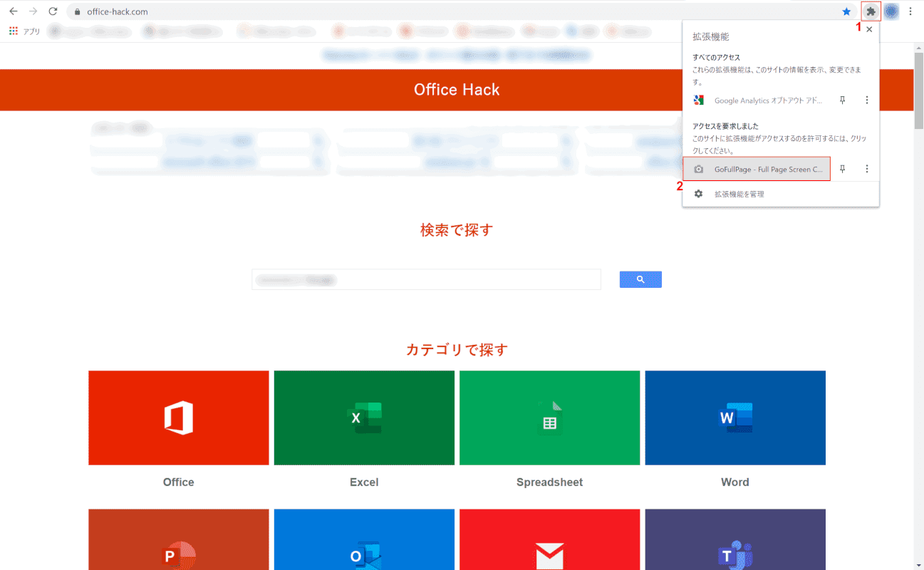Image resolution: width=924 pixels, height=570 pixels.
Task: Click the Office text label link
Action: click(179, 482)
